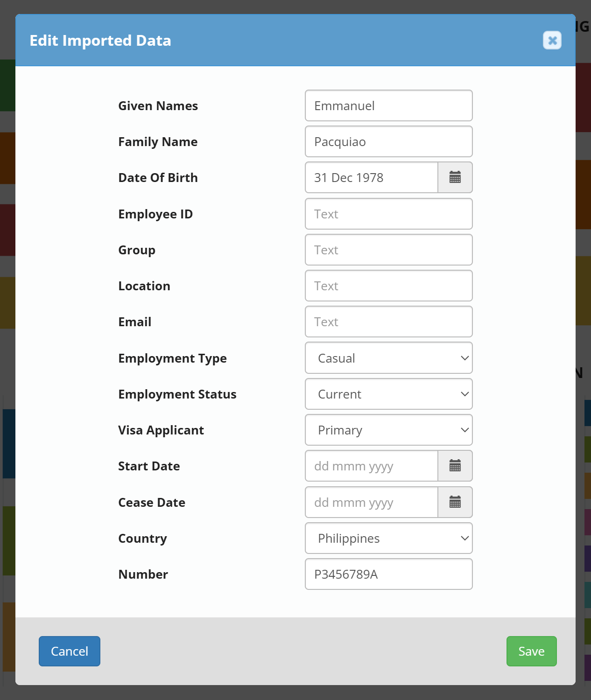Click the Cease Date text input
The image size is (591, 700).
[372, 502]
